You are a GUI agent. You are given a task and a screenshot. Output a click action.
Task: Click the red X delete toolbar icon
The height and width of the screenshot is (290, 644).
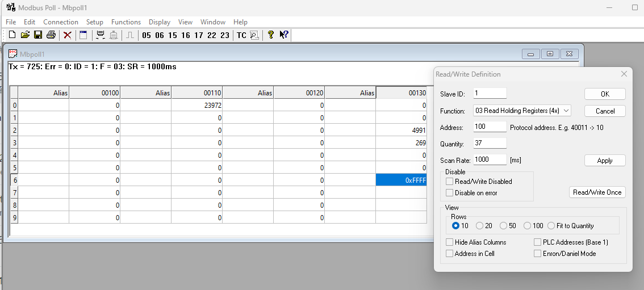pyautogui.click(x=68, y=35)
